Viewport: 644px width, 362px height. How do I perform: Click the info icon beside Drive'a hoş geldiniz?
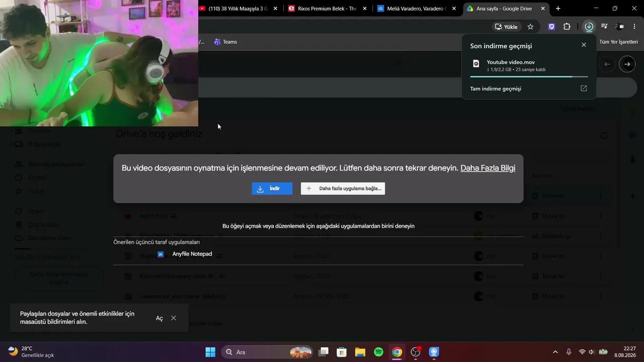(x=604, y=135)
